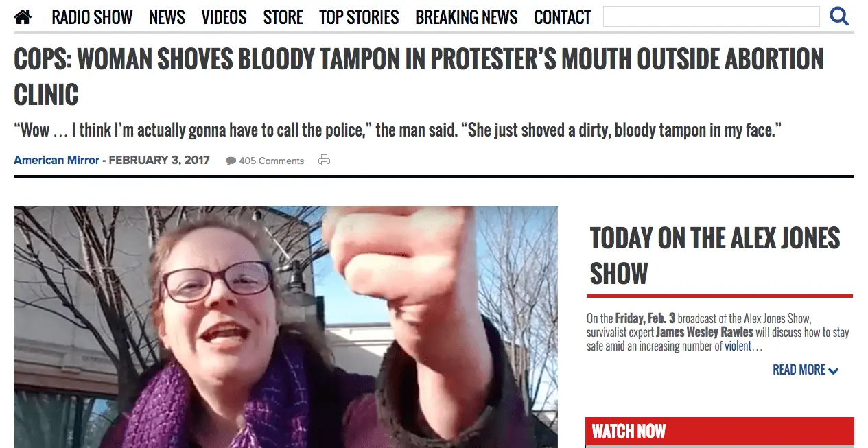Click the search magnifying glass icon

pos(839,16)
